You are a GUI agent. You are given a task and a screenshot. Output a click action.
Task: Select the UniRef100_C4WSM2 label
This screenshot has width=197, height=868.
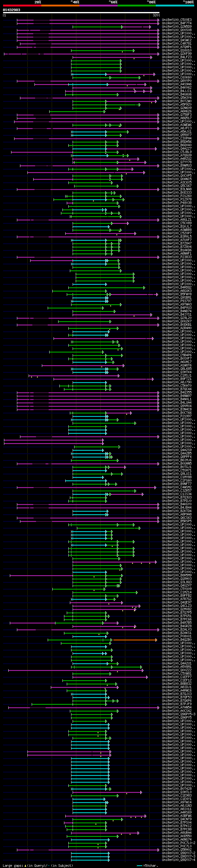[177, 487]
